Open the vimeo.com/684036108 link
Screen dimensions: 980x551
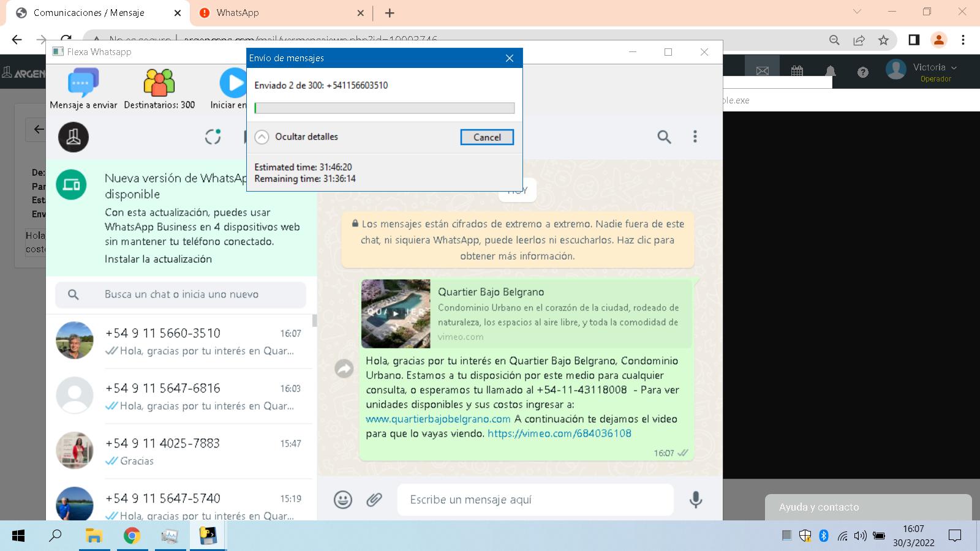tap(559, 433)
